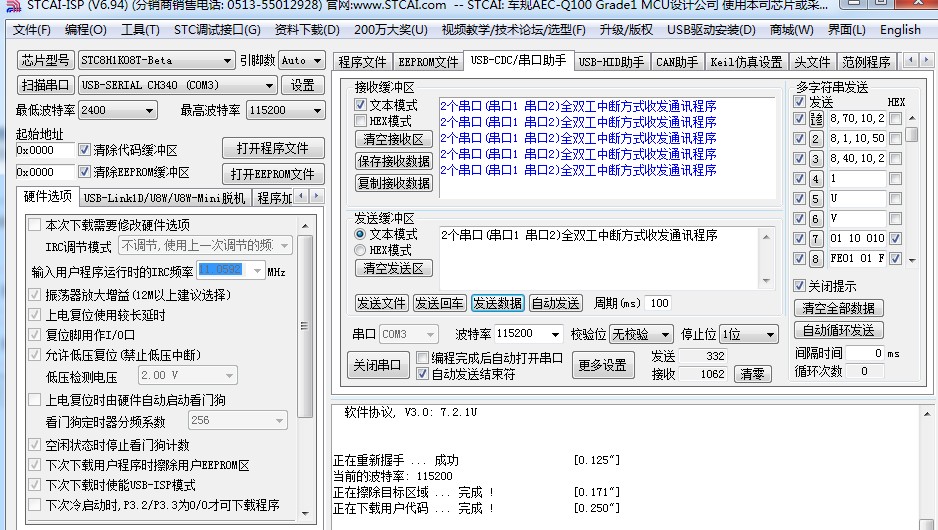Click the 自动循环发送 button
The height and width of the screenshot is (530, 938).
coord(838,330)
